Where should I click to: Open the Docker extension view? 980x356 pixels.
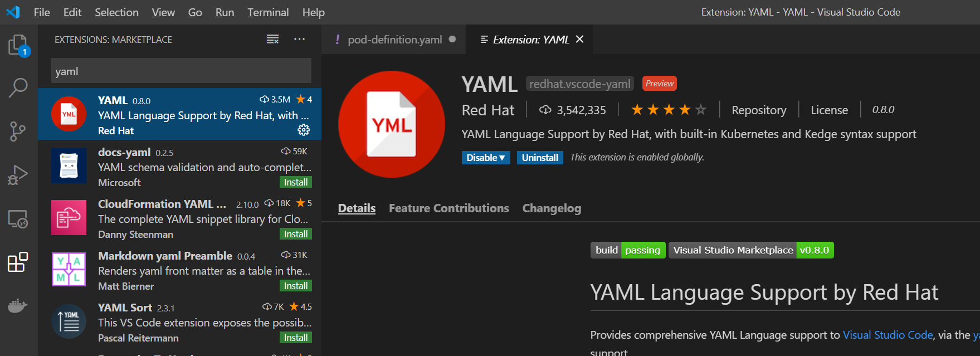[18, 305]
